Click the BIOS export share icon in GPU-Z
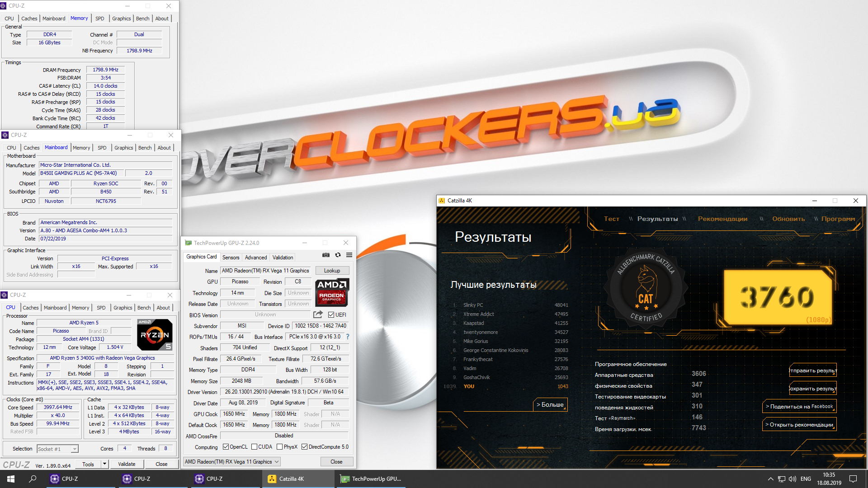The height and width of the screenshot is (488, 868). point(318,314)
